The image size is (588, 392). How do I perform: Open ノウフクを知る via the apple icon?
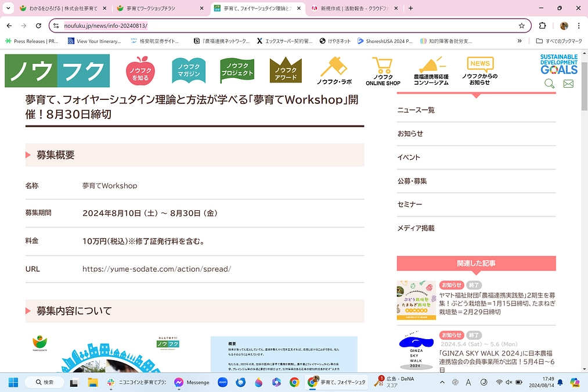pyautogui.click(x=141, y=70)
